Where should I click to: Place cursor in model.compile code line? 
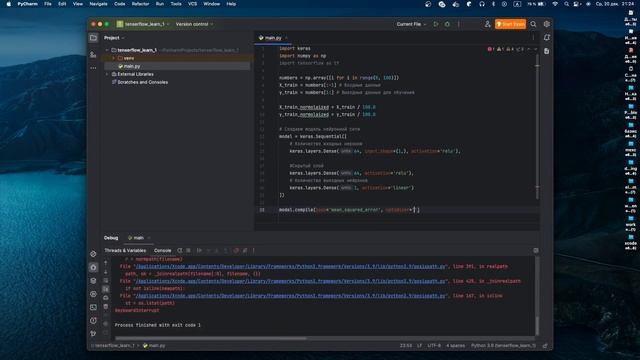[x=349, y=210]
